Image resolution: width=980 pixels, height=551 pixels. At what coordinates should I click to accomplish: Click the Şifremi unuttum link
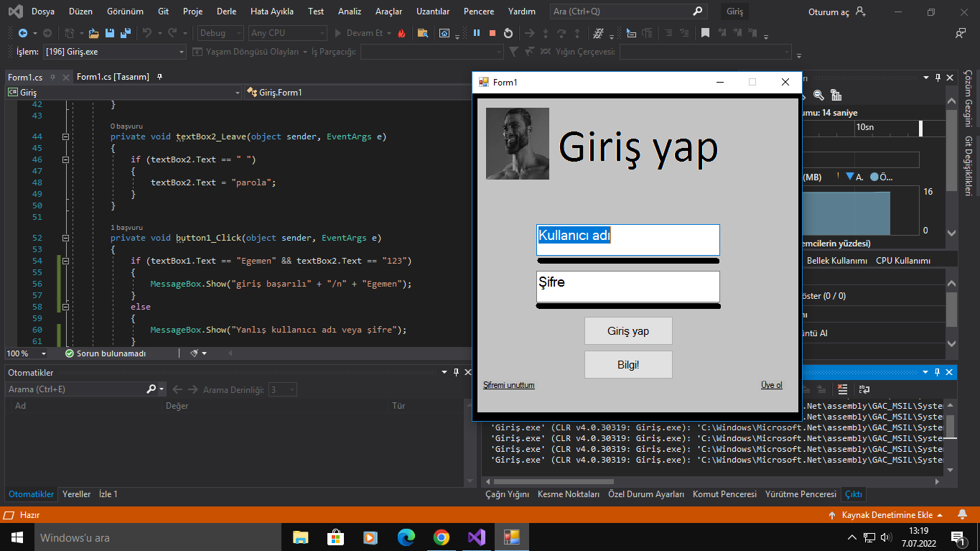coord(508,385)
